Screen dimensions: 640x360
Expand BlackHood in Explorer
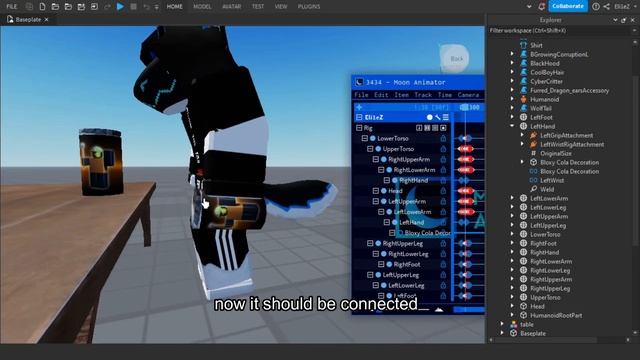(512, 63)
